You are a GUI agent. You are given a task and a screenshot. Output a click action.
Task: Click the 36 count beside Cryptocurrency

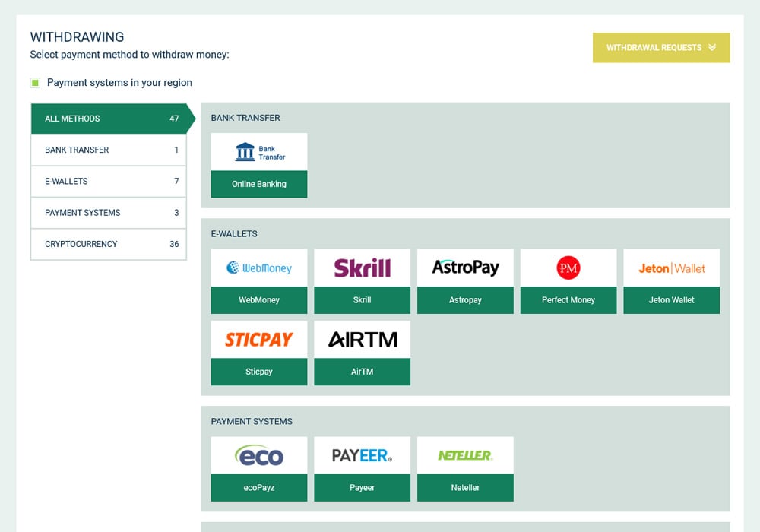(174, 244)
